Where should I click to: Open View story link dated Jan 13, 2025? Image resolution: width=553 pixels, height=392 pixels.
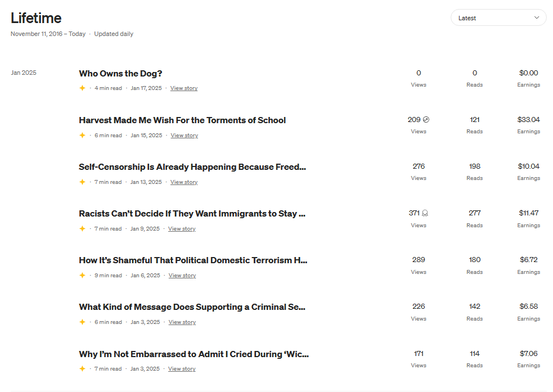tap(184, 182)
